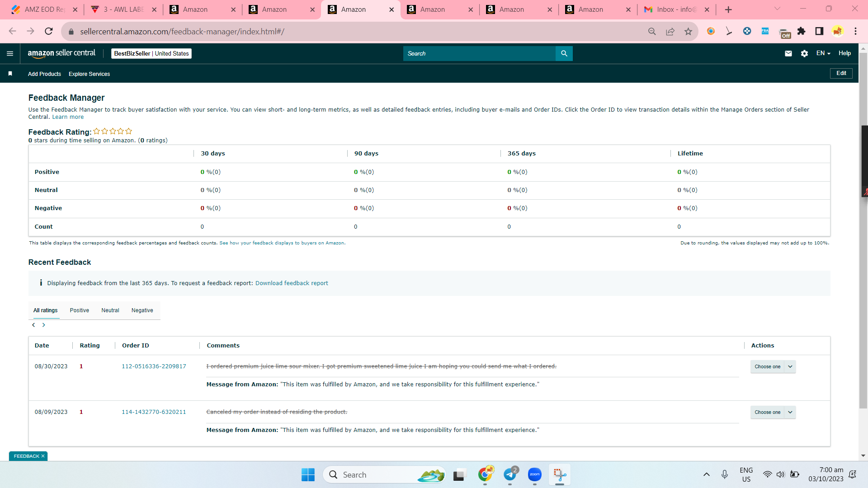Click the Learn more link

[x=68, y=117]
